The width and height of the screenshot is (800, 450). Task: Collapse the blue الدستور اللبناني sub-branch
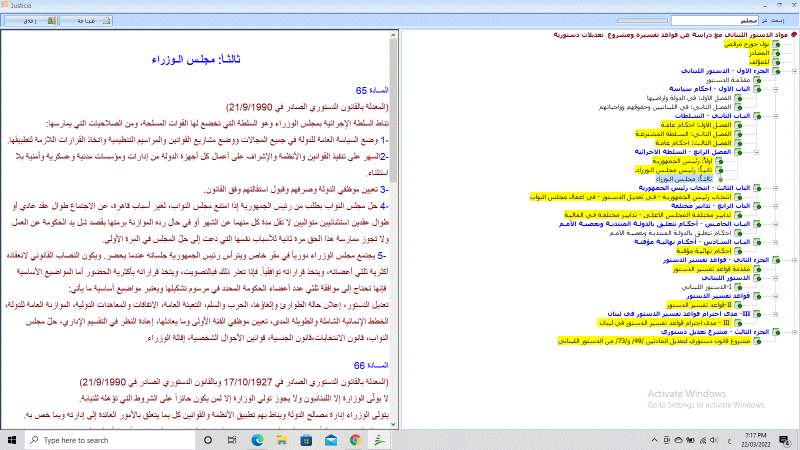[x=776, y=278]
